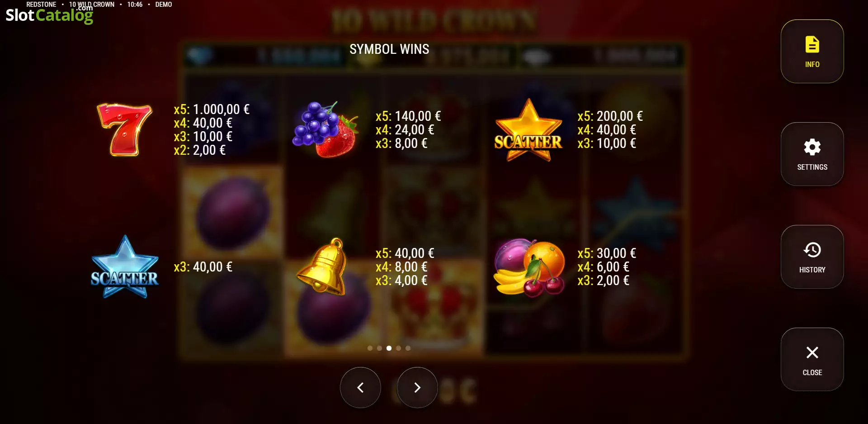Click the mixed fruits symbol
This screenshot has height=424, width=868.
(529, 267)
